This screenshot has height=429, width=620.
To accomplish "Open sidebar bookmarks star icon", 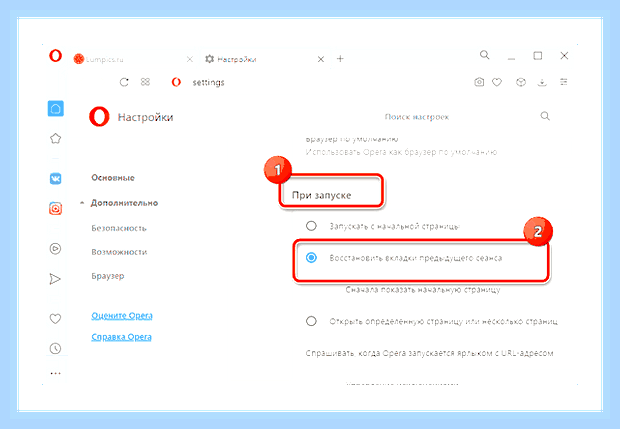I will click(55, 138).
